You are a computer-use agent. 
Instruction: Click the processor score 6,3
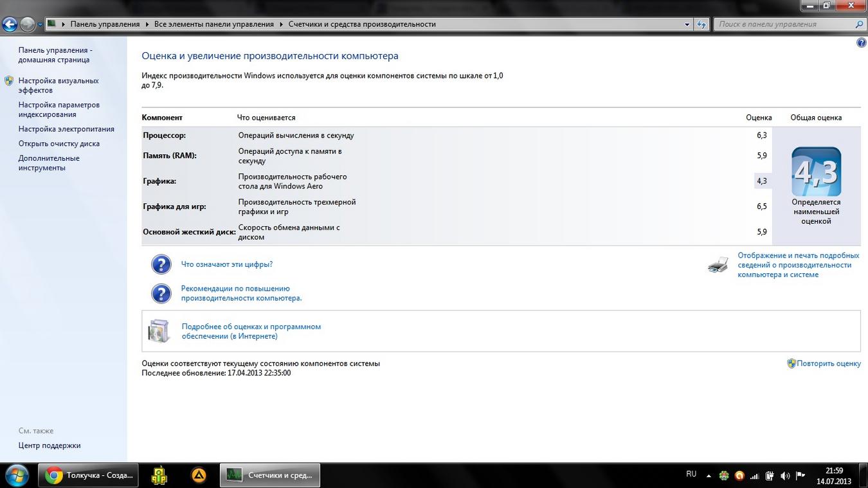click(762, 136)
